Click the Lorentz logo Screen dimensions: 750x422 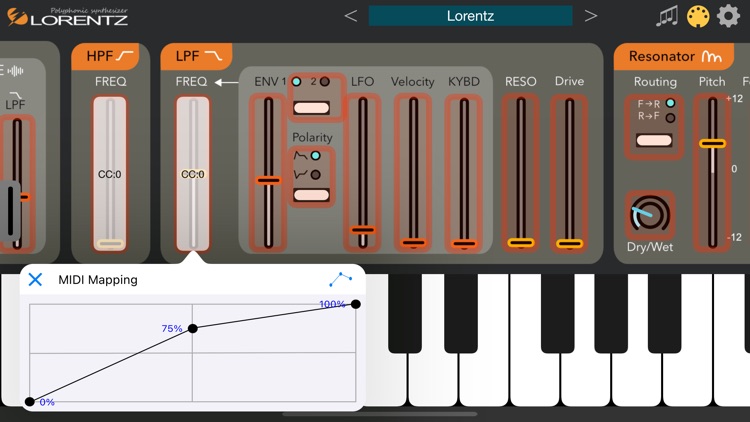pos(67,17)
